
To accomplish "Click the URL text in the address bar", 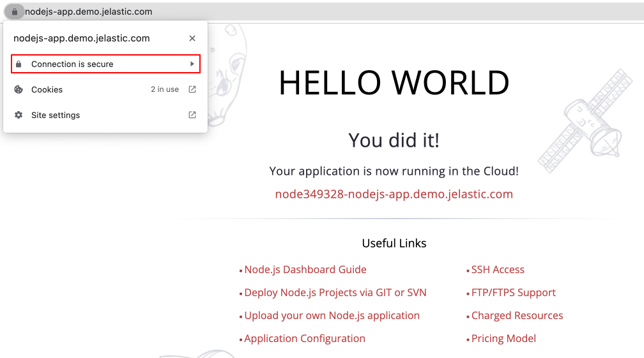I will 88,12.
